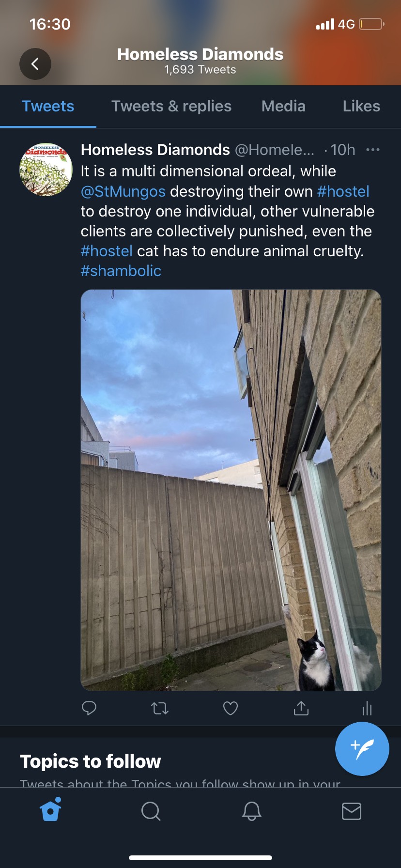Switch to the Media tab
The width and height of the screenshot is (401, 868).
[x=283, y=107]
